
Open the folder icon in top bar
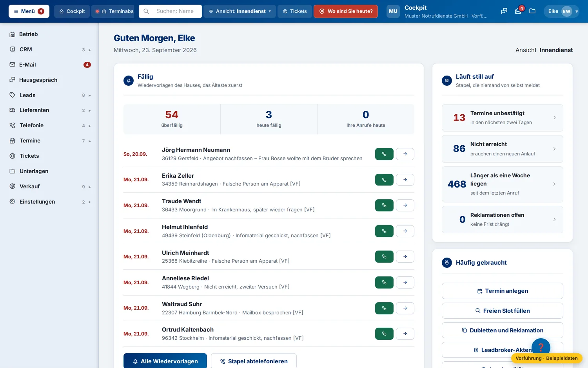coord(532,11)
